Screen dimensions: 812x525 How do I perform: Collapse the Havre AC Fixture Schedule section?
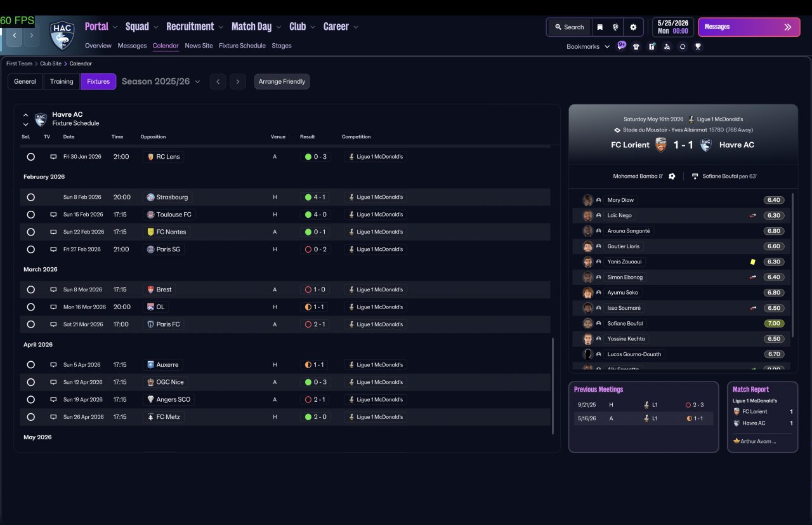coord(25,116)
